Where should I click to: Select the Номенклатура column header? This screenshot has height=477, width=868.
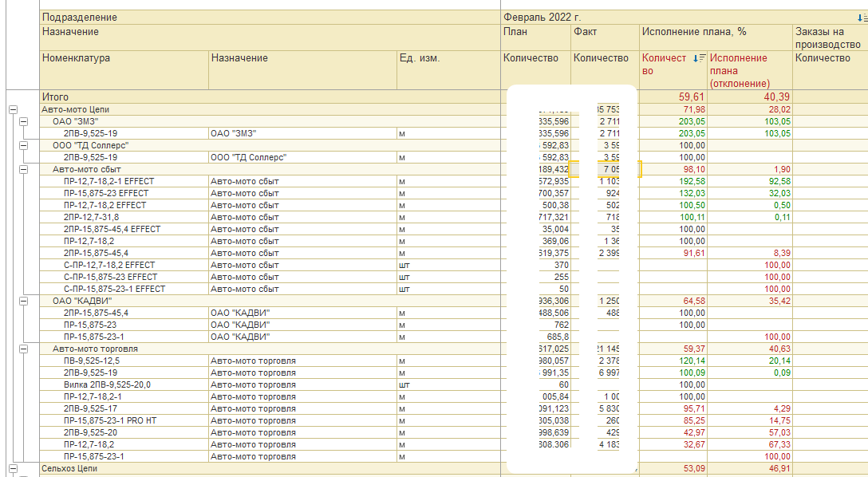124,70
